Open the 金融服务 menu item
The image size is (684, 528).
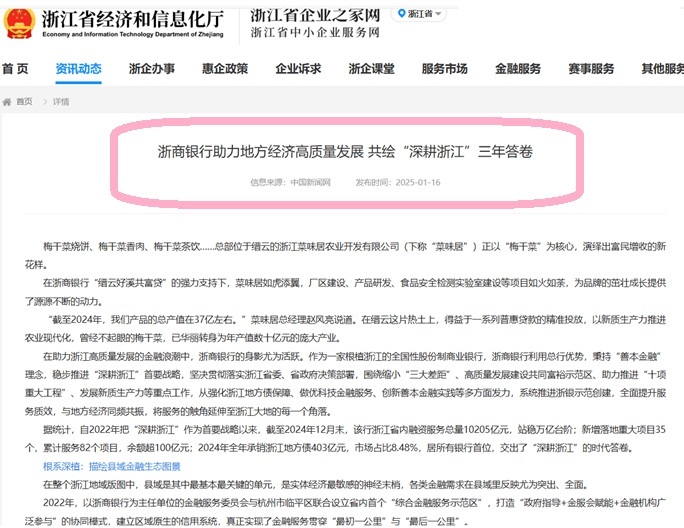(x=518, y=69)
